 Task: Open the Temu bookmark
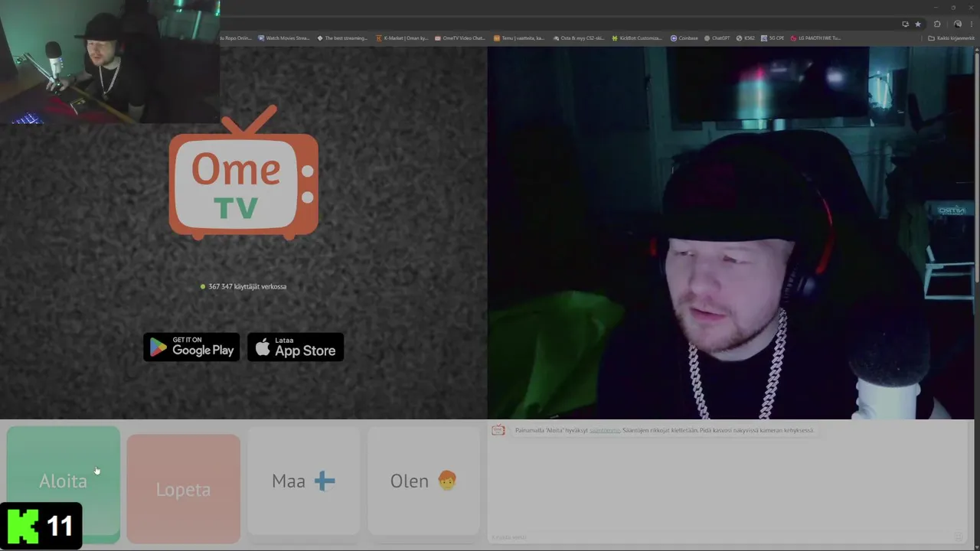(x=519, y=38)
